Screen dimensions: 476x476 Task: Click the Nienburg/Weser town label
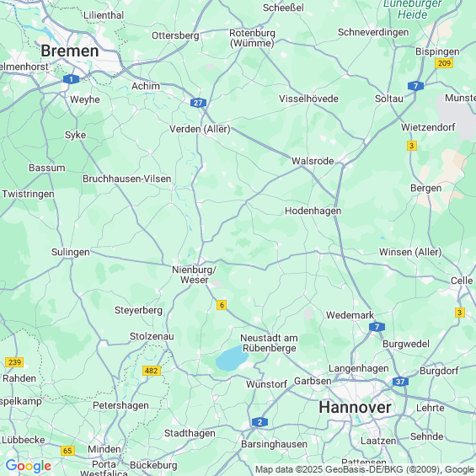[x=195, y=275]
